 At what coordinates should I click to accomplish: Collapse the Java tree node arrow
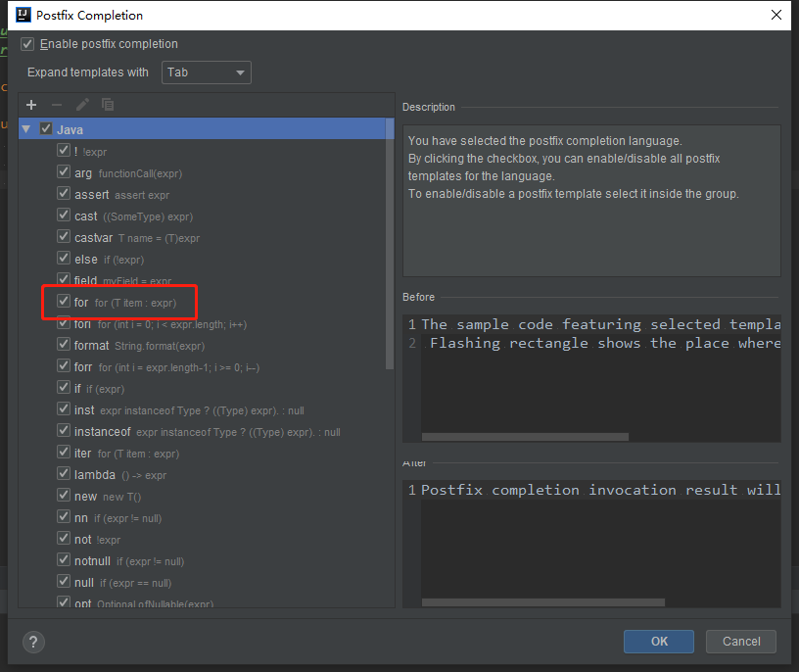[26, 129]
